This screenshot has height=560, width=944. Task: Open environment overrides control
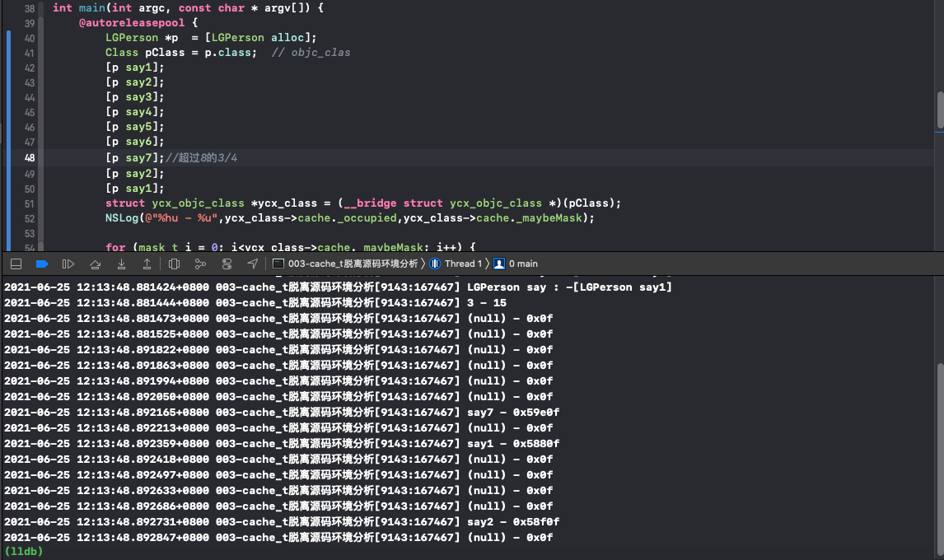227,264
